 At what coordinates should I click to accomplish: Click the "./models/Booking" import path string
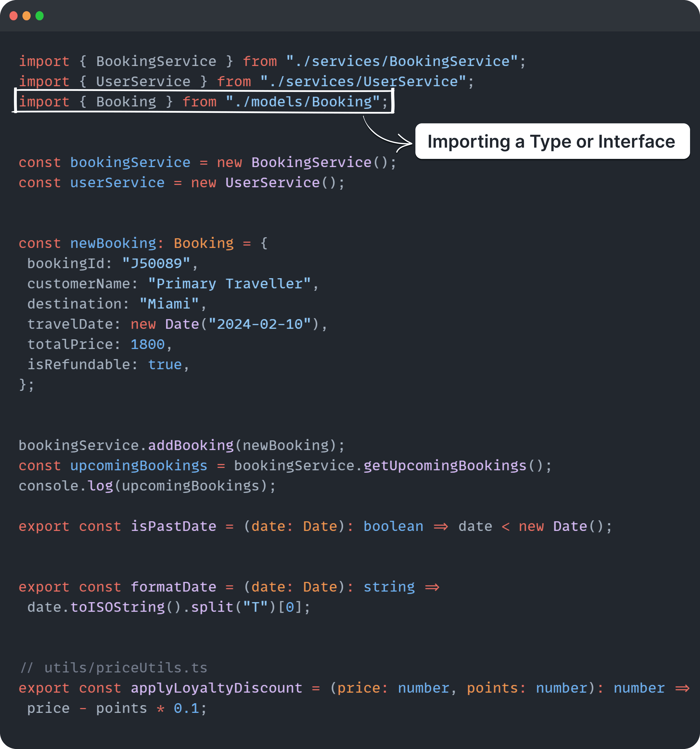303,102
